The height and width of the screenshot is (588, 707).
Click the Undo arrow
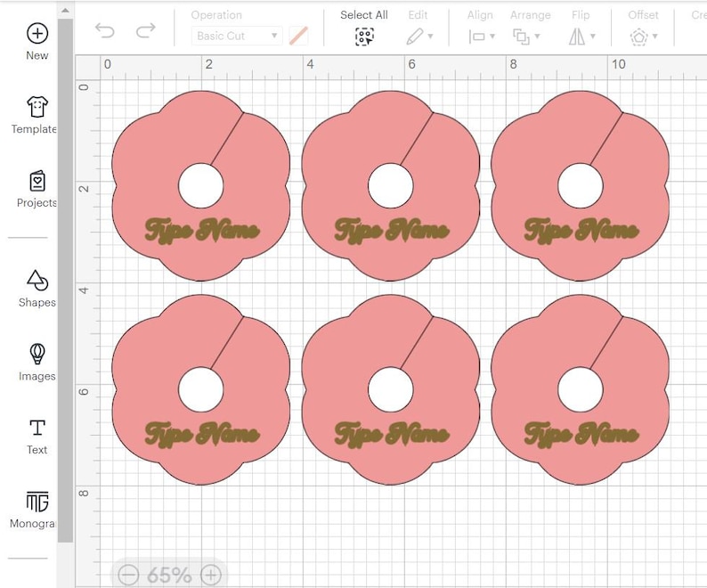pos(105,30)
